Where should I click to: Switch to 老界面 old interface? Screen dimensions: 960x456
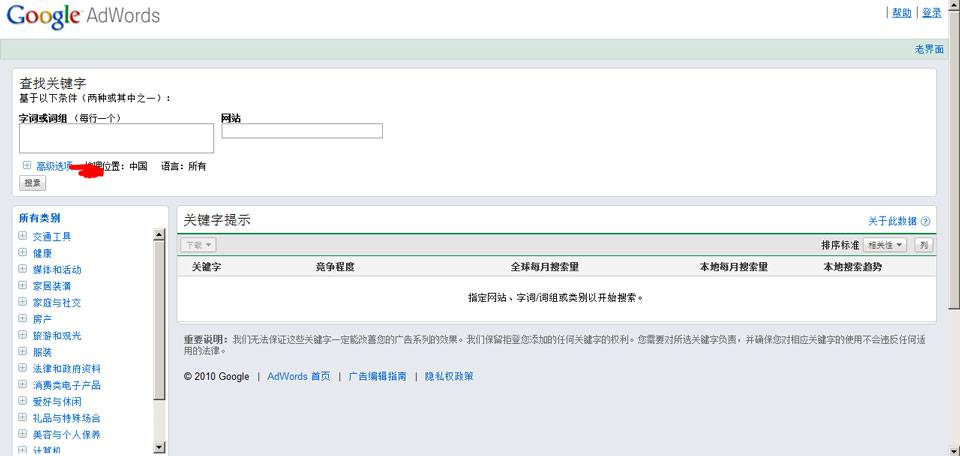[928, 49]
